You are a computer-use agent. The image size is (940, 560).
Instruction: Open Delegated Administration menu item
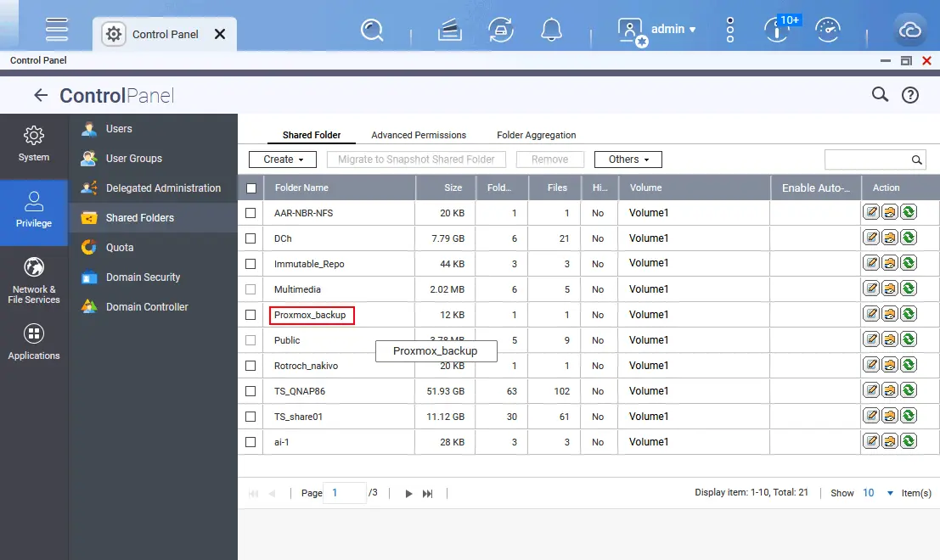153,188
